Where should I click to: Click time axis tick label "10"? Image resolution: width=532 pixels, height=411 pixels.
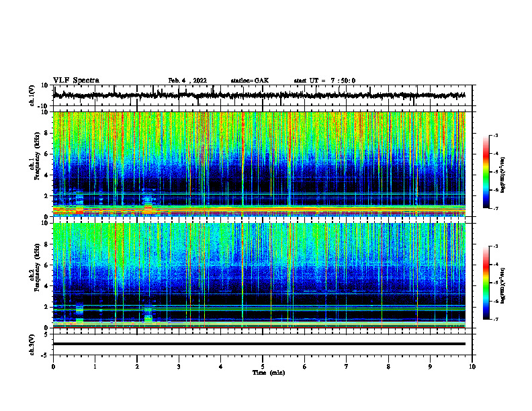click(x=472, y=366)
